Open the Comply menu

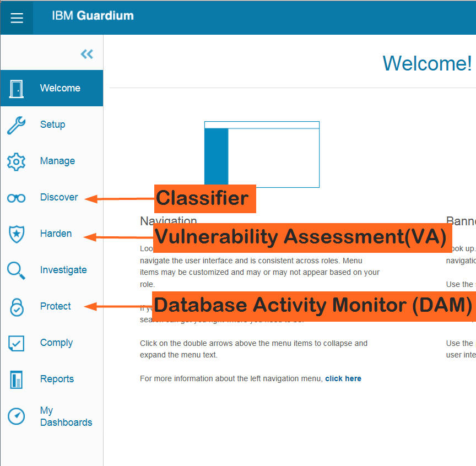pyautogui.click(x=52, y=343)
